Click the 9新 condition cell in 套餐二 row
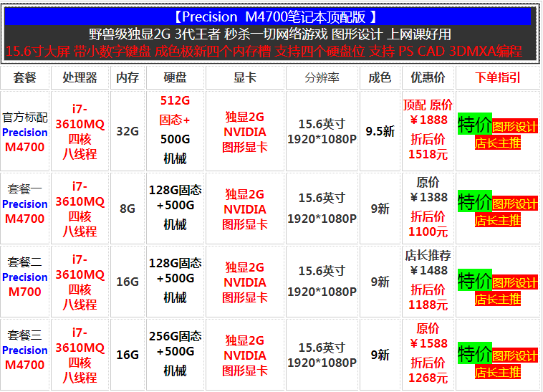This screenshot has height=392, width=543. 380,282
